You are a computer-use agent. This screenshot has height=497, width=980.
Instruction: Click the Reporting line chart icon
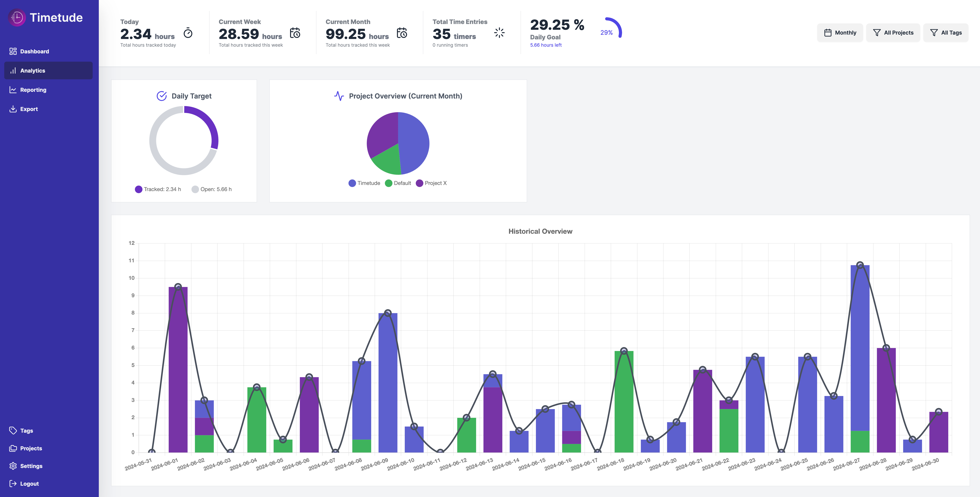pyautogui.click(x=13, y=90)
